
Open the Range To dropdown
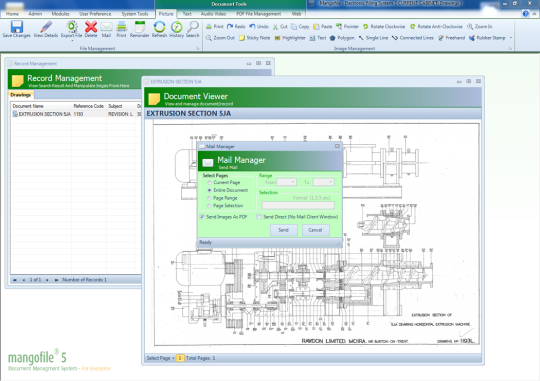(x=323, y=182)
